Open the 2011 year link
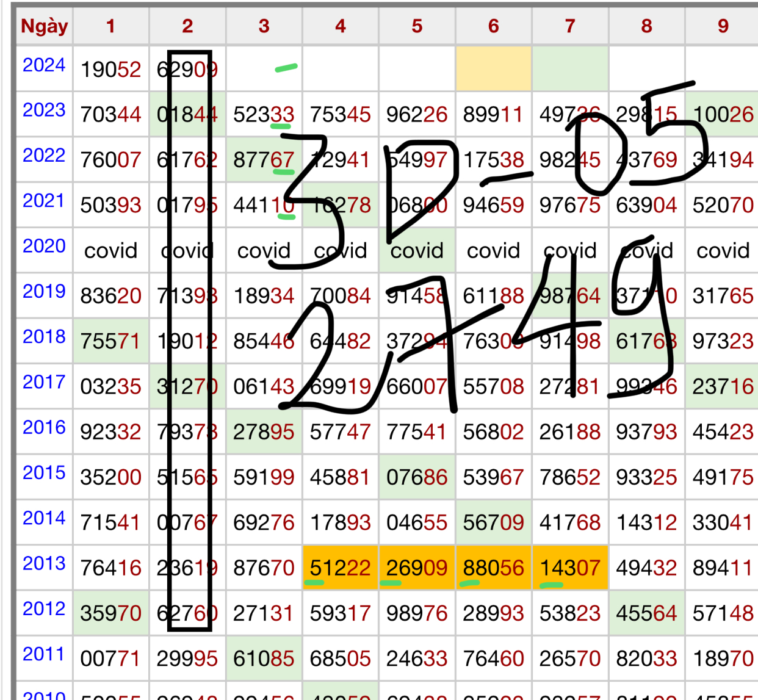 tap(44, 654)
